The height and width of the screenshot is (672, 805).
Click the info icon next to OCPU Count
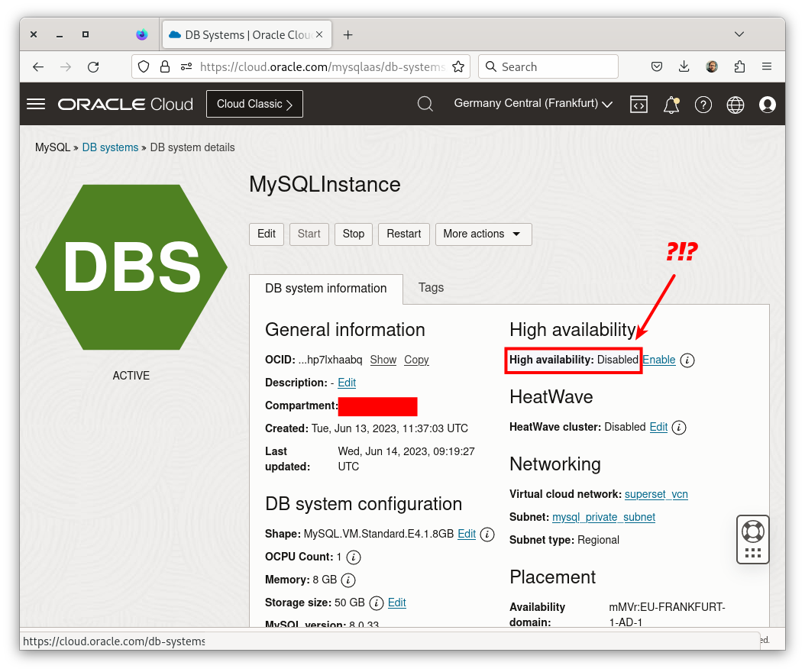click(353, 557)
